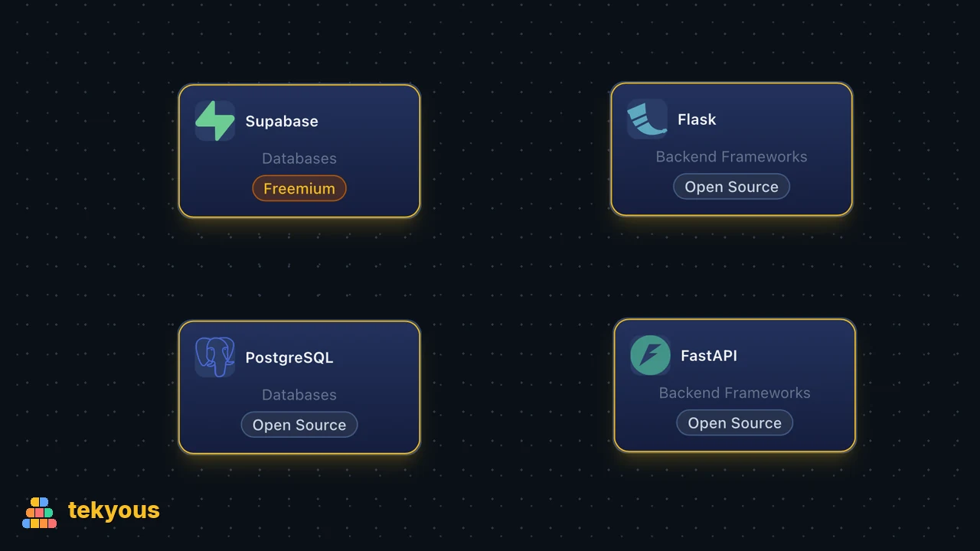Select Open Source badge on Flask card
Image resolution: width=980 pixels, height=551 pixels.
coord(731,187)
